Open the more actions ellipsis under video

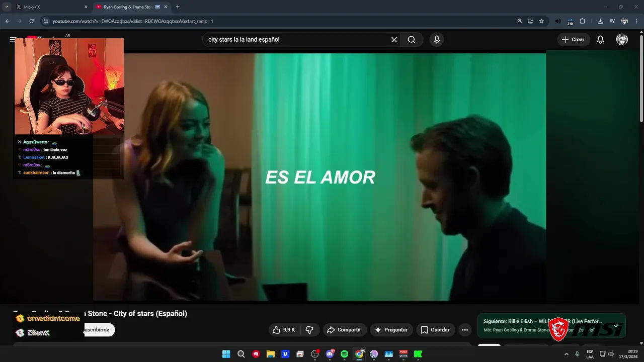[465, 330]
